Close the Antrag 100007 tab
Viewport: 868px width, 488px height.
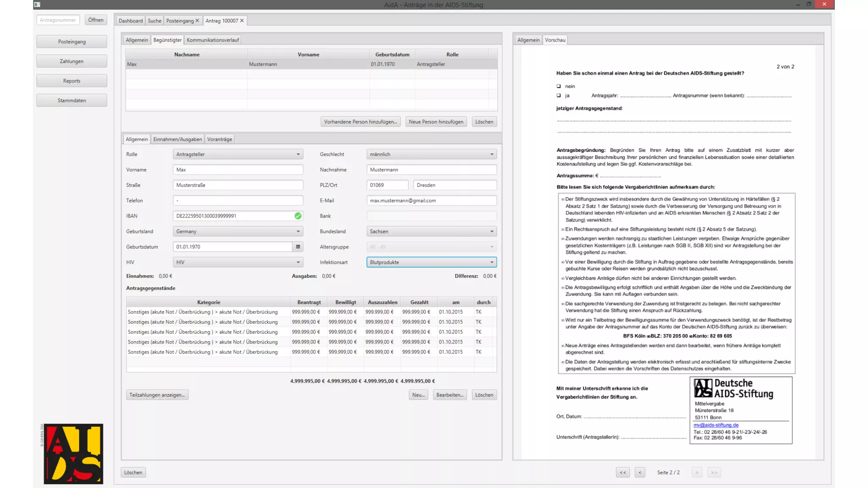click(242, 20)
